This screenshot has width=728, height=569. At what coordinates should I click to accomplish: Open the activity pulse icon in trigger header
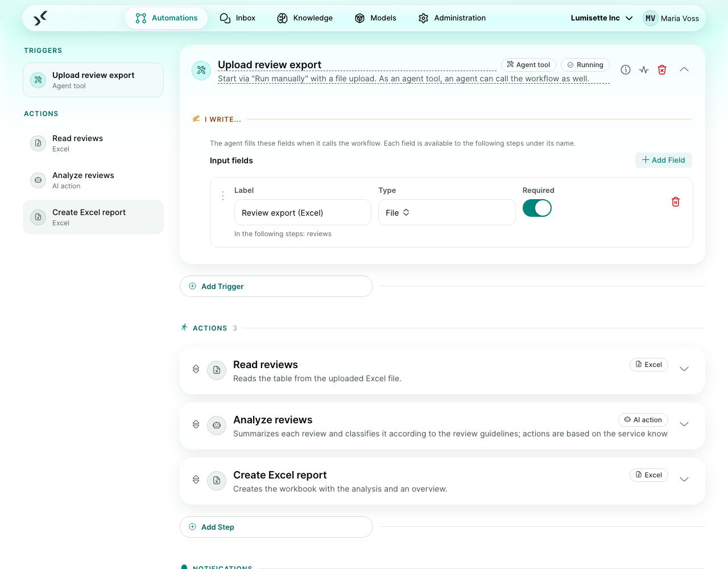[x=644, y=70]
